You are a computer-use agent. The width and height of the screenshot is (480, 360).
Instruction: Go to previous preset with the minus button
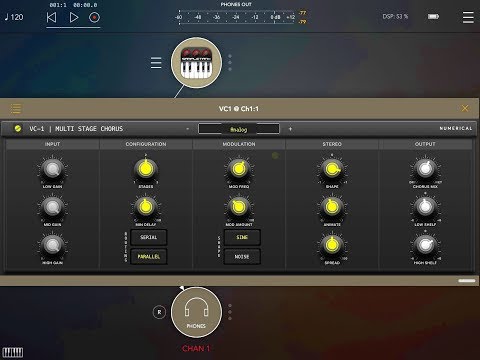pos(188,129)
